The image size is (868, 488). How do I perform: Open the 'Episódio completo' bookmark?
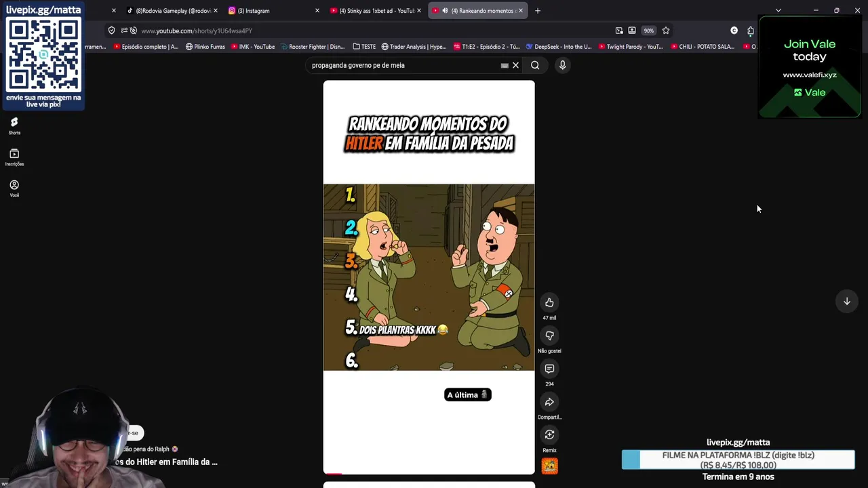tap(146, 47)
